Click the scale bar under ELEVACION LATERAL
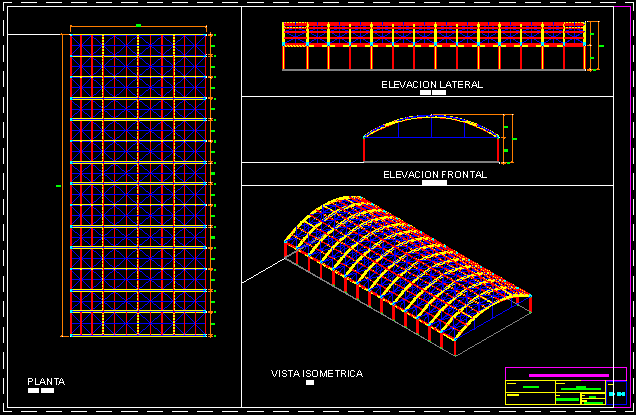This screenshot has width=636, height=415. 433,94
